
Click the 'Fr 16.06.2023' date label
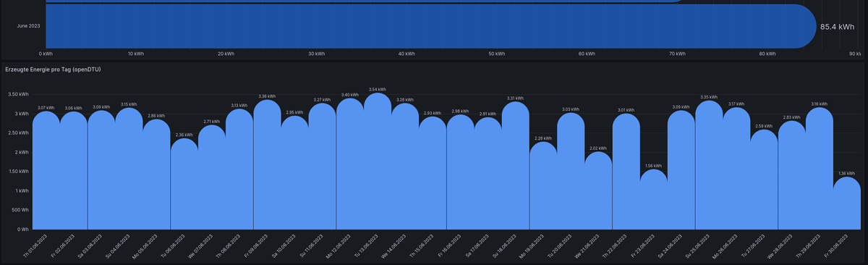coord(448,246)
